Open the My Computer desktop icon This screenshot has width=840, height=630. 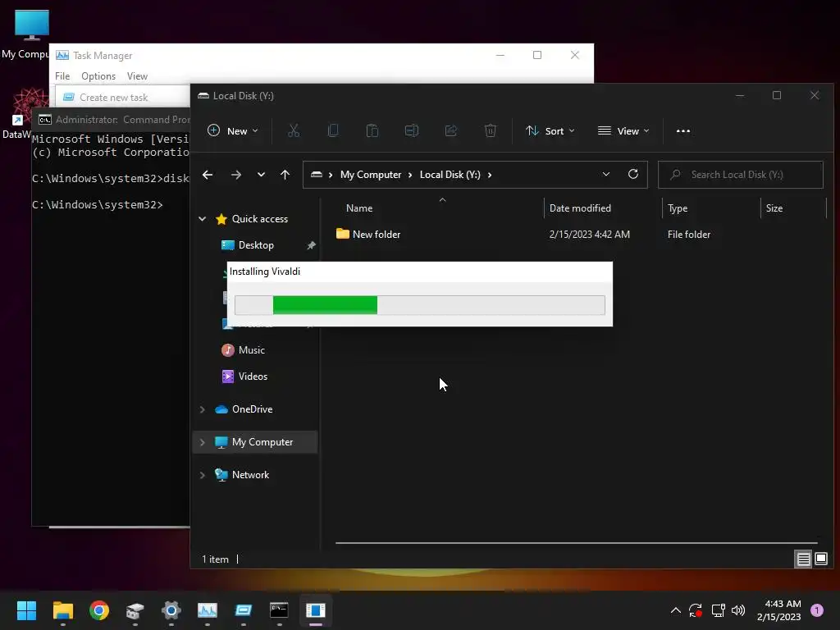point(25,34)
